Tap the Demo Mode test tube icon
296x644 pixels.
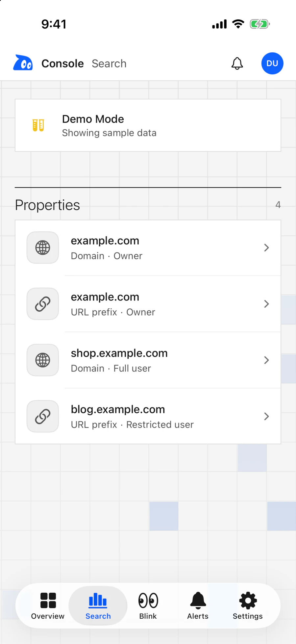click(x=38, y=125)
